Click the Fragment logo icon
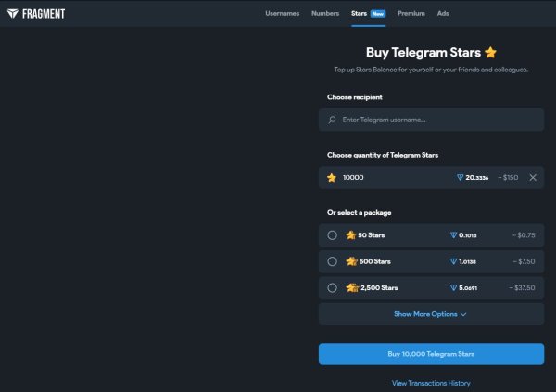The height and width of the screenshot is (392, 556). coord(12,14)
